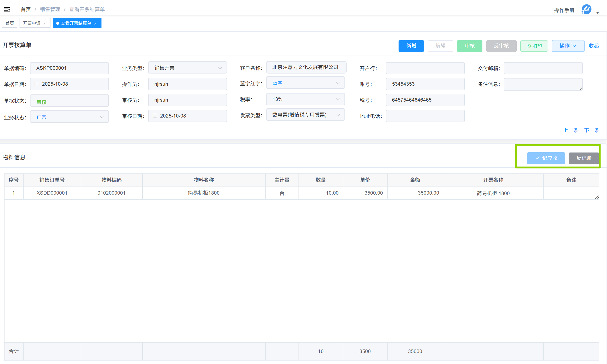Toggle 记应收 posting action
The height and width of the screenshot is (364, 607).
[x=546, y=158]
